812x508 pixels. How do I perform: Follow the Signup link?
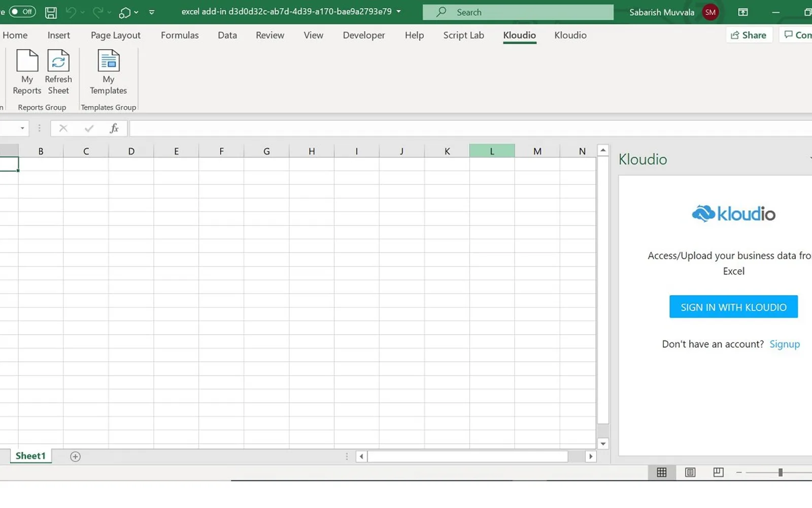click(785, 344)
